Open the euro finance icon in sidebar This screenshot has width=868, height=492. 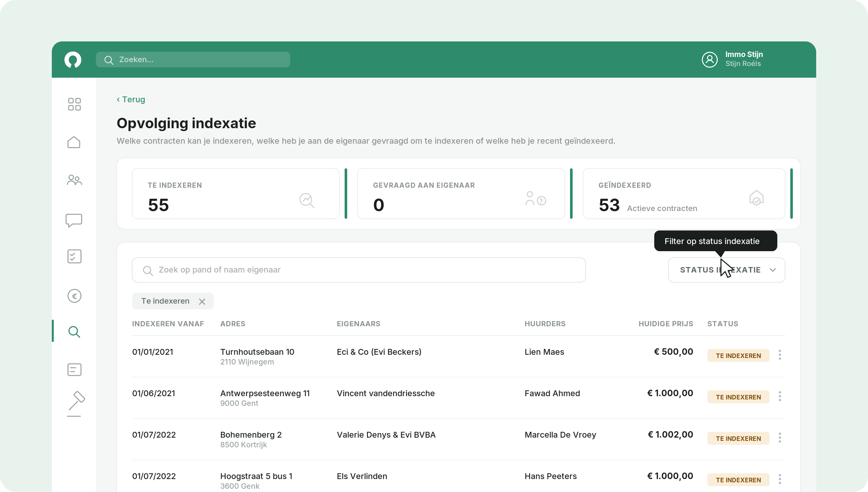pos(74,296)
